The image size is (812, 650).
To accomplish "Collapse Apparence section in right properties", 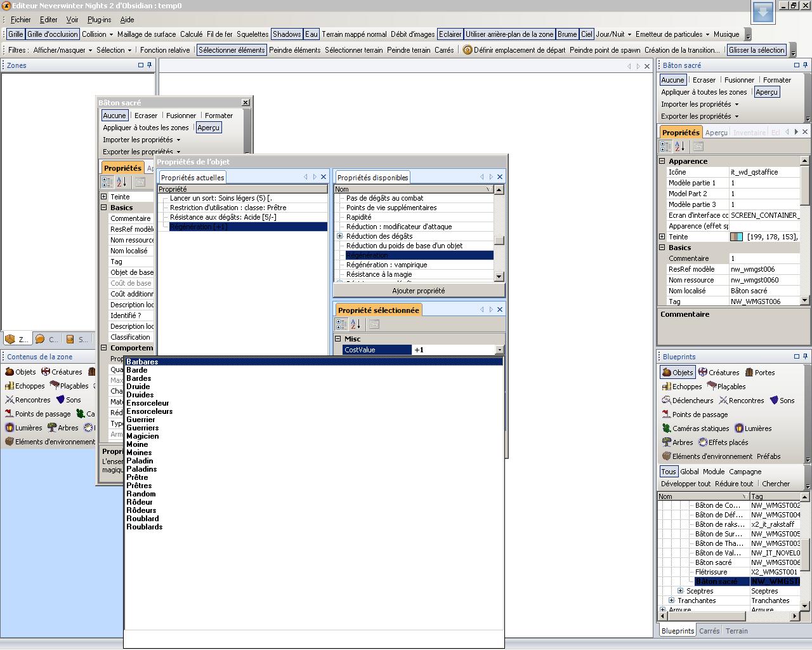I will (x=662, y=161).
